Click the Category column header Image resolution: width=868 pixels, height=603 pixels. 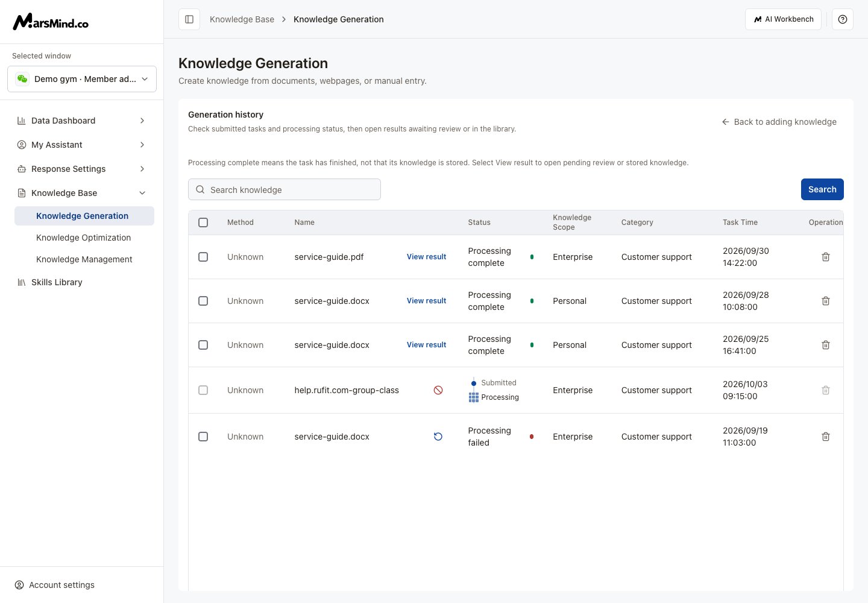[637, 223]
